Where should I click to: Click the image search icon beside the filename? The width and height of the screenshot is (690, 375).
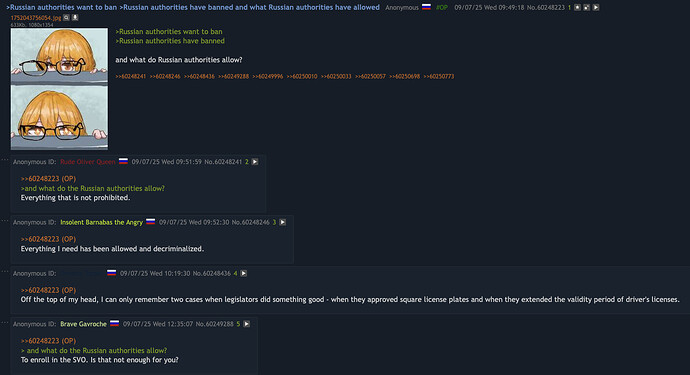tap(66, 18)
